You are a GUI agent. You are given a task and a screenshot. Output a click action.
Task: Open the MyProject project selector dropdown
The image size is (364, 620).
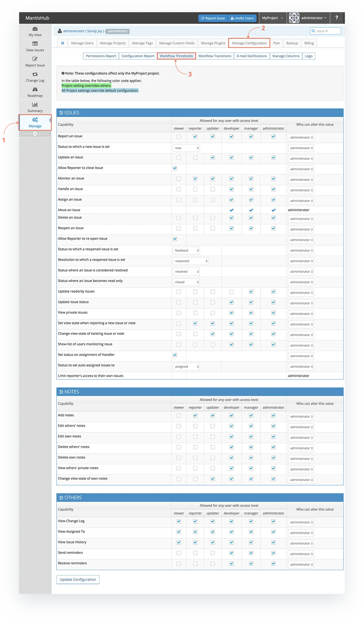(272, 18)
